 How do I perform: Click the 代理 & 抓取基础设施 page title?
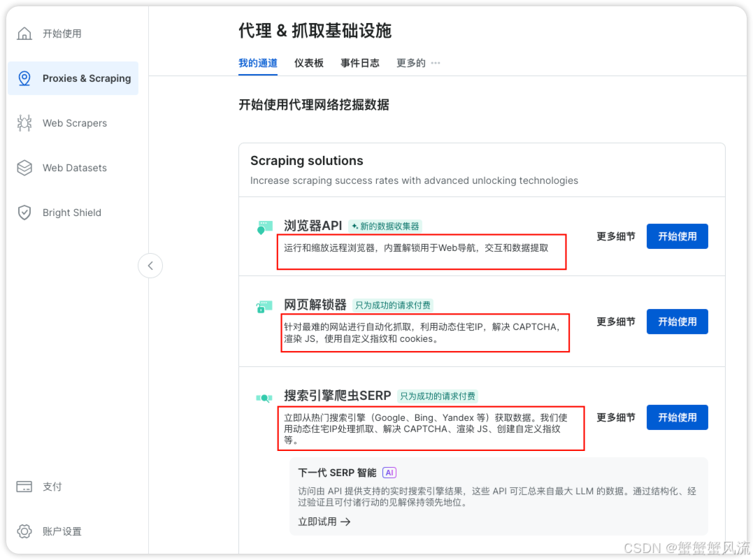pos(315,31)
